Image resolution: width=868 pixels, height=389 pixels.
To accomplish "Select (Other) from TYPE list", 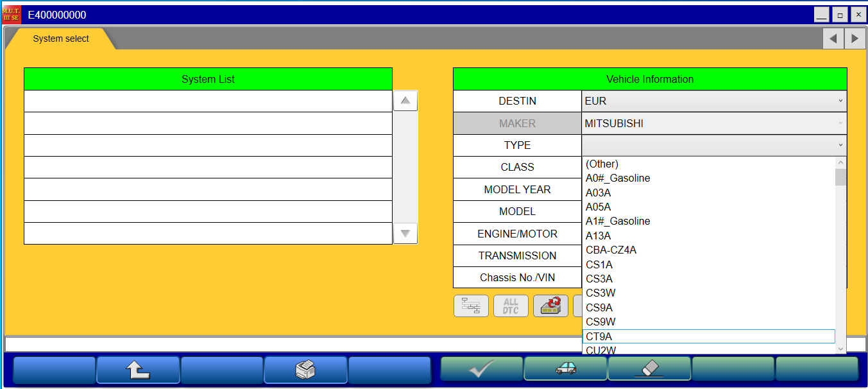I will point(709,164).
